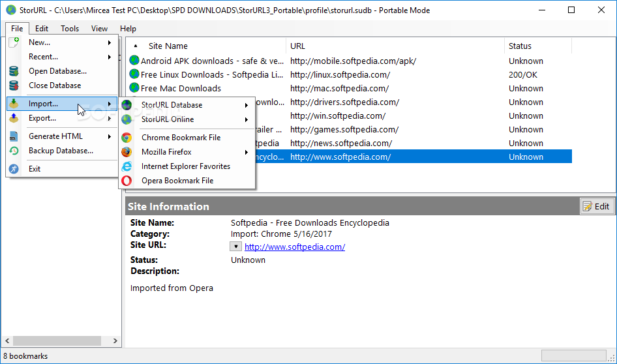Image resolution: width=617 pixels, height=364 pixels.
Task: Click the StorURL Online globe icon
Action: click(x=127, y=119)
